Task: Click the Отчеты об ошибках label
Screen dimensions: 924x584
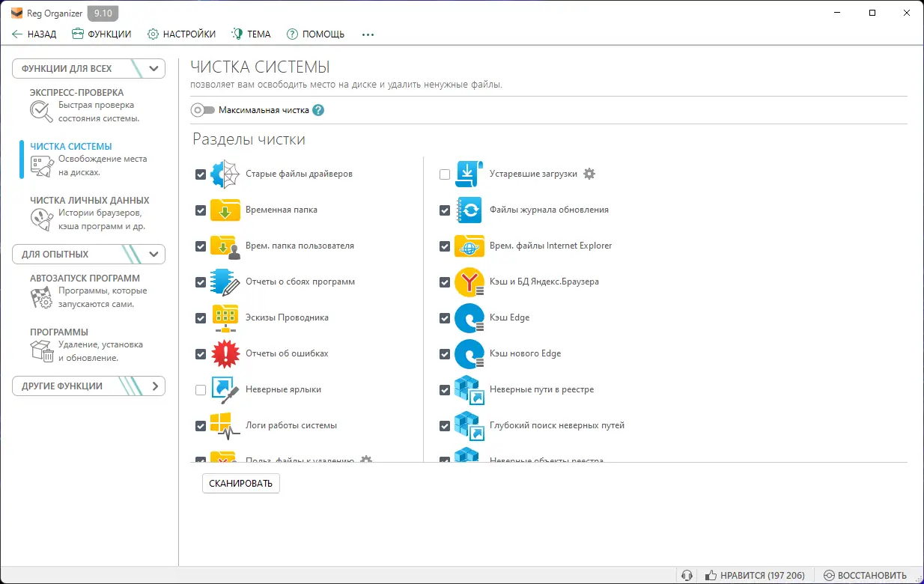Action: [287, 353]
